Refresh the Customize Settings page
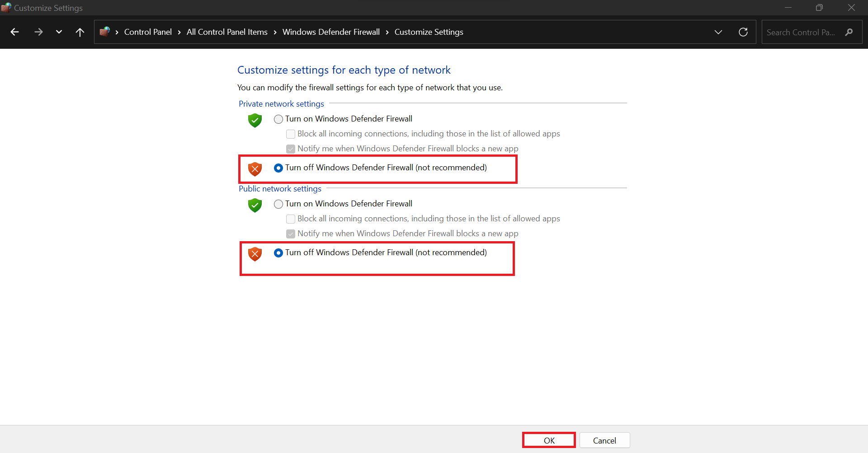The width and height of the screenshot is (868, 453). pos(743,32)
